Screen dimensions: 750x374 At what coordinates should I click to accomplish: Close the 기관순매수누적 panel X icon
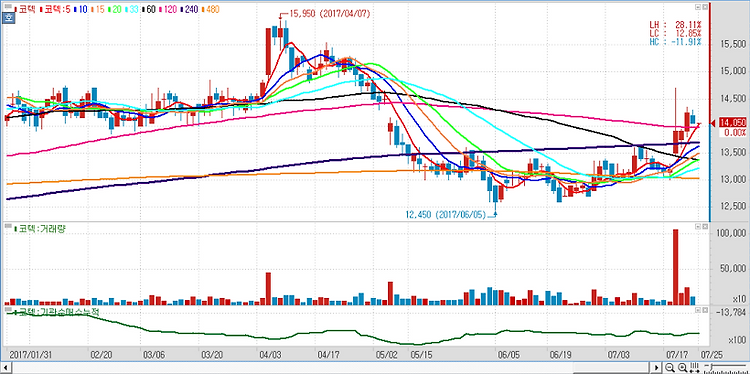tap(705, 310)
